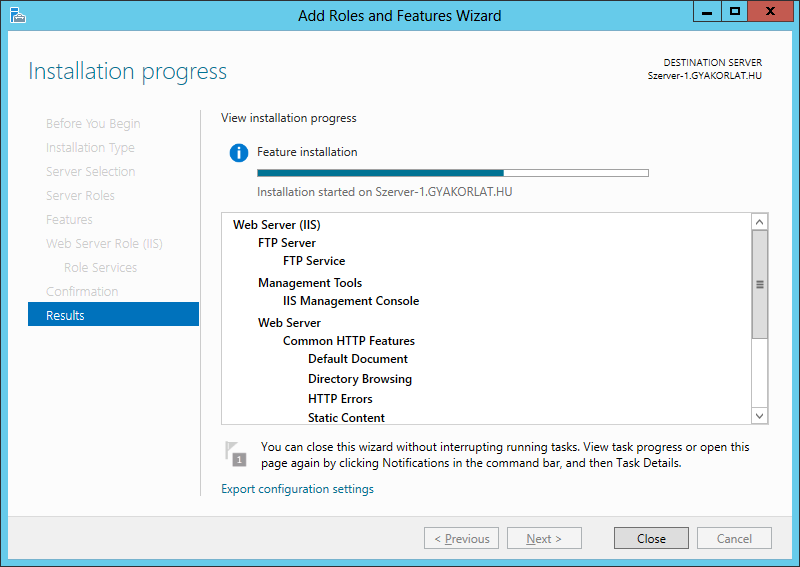Click the scroll up arrow of the feature list

[759, 222]
